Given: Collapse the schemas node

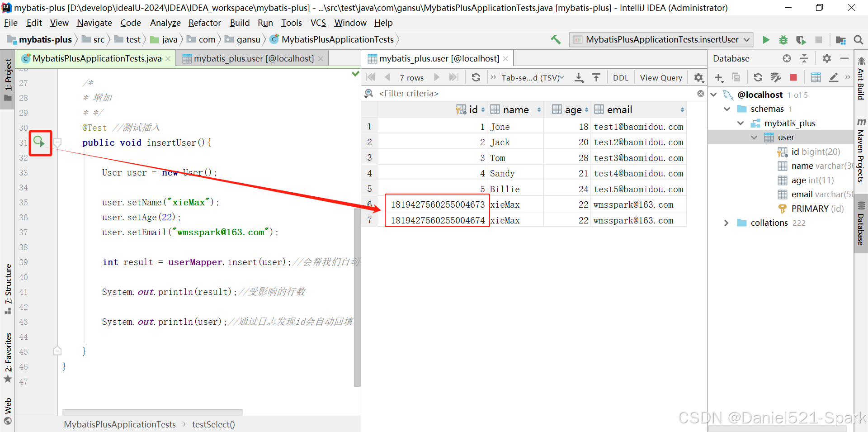Looking at the screenshot, I should [727, 109].
